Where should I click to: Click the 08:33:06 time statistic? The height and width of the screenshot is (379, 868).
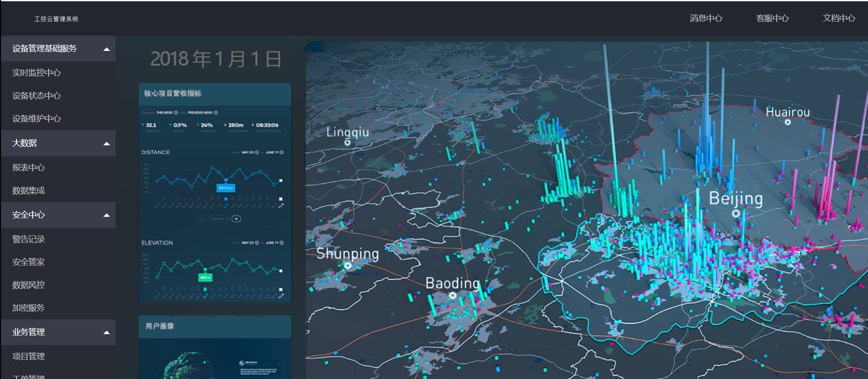265,127
